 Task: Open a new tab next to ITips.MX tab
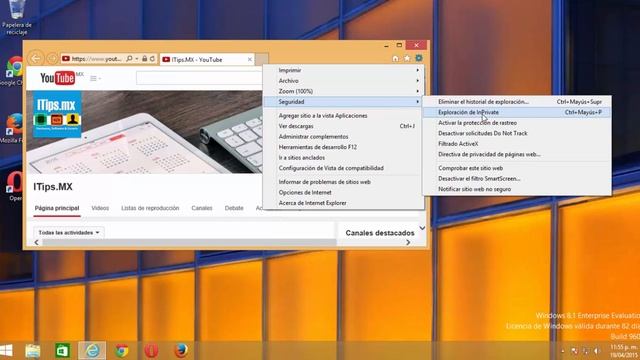(262, 59)
